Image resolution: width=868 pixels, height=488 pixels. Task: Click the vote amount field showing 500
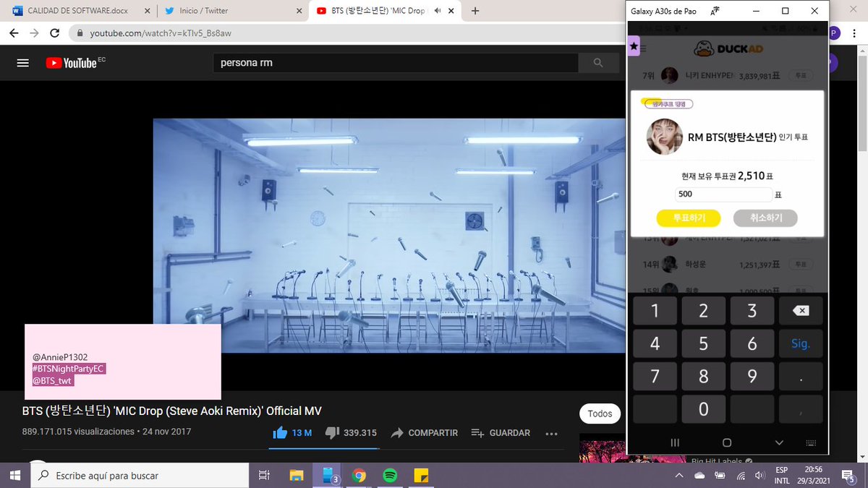(x=723, y=194)
